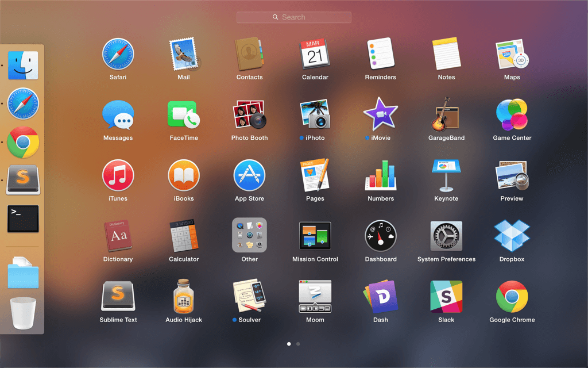
Task: Open the Dictionary app
Action: (118, 236)
